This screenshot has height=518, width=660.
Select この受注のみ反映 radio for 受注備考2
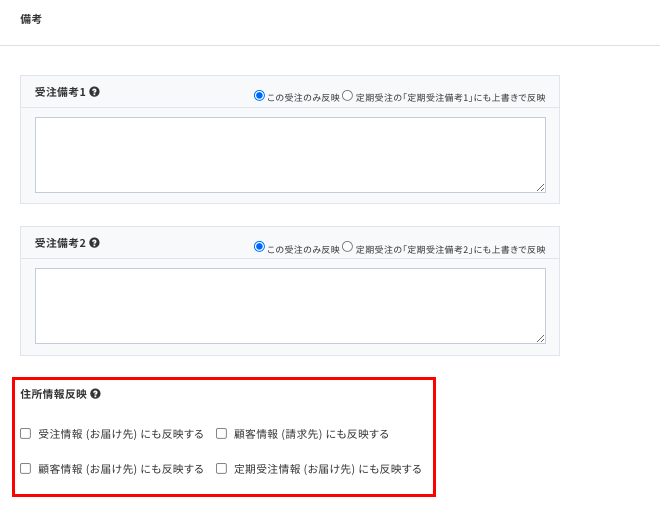tap(259, 247)
